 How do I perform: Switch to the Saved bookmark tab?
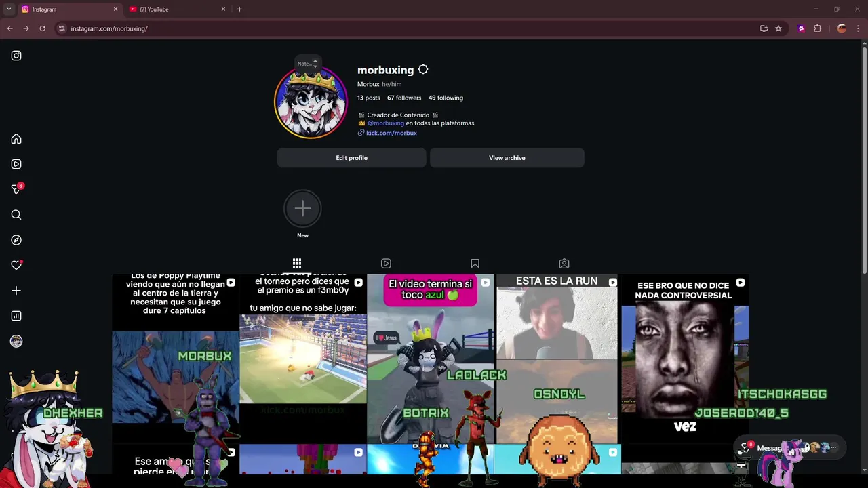(x=475, y=263)
